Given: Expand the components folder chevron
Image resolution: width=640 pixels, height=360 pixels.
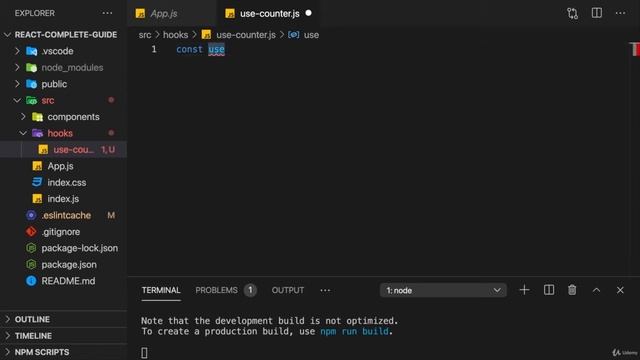Looking at the screenshot, I should point(23,117).
